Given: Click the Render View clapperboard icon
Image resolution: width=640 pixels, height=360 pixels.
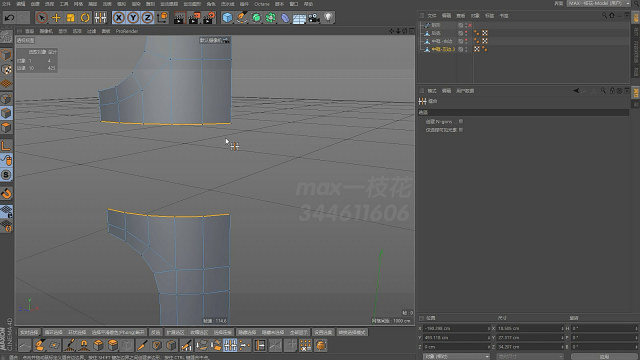Looking at the screenshot, I should click(x=179, y=18).
